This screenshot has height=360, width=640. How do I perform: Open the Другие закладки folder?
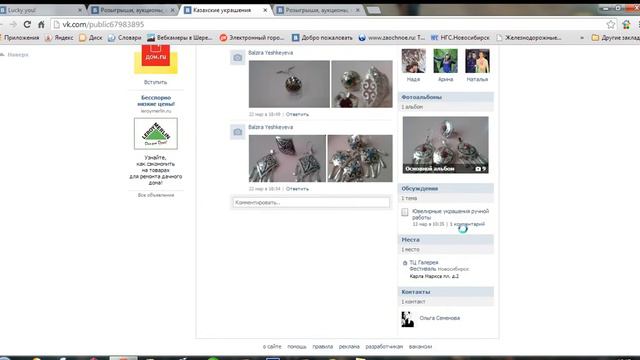click(x=616, y=38)
